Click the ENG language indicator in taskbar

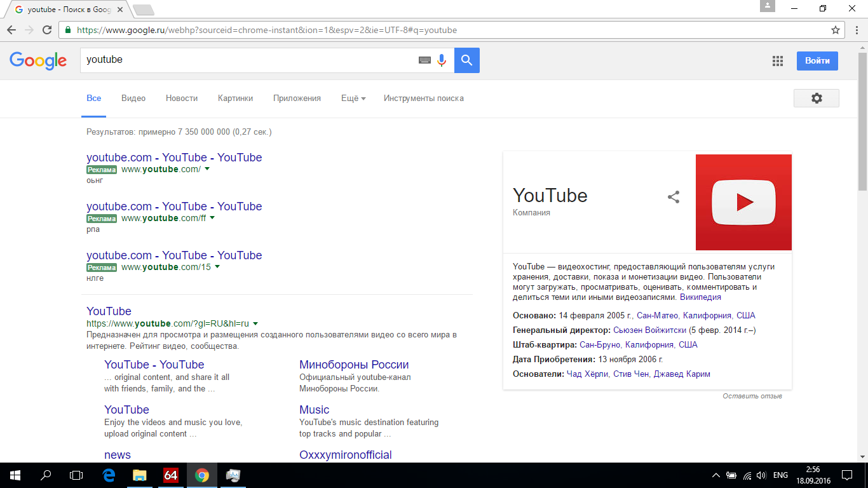coord(780,475)
